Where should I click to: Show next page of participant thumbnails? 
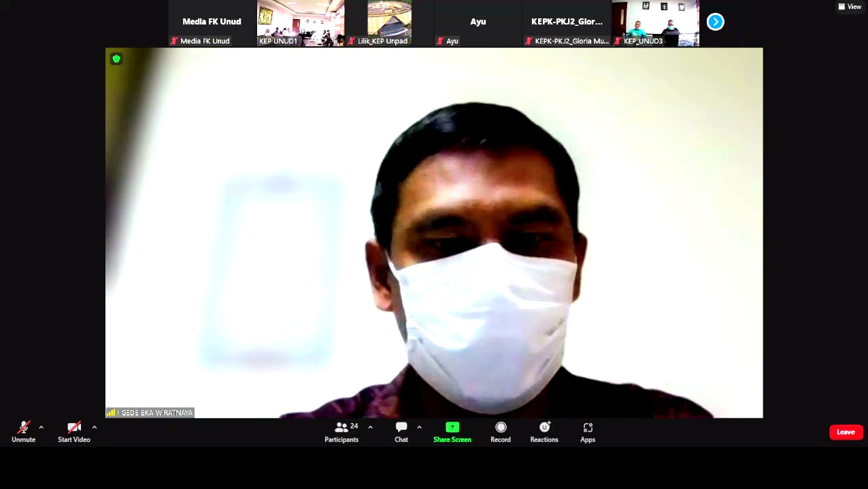716,22
